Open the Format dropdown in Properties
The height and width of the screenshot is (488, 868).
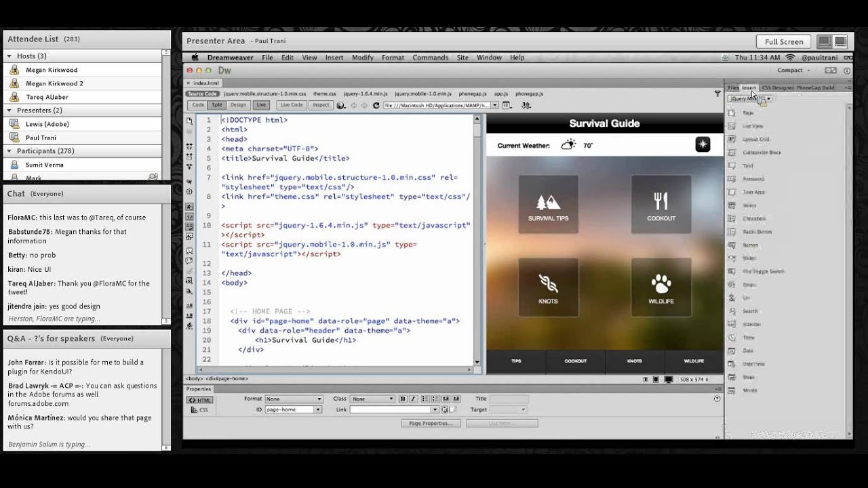294,399
